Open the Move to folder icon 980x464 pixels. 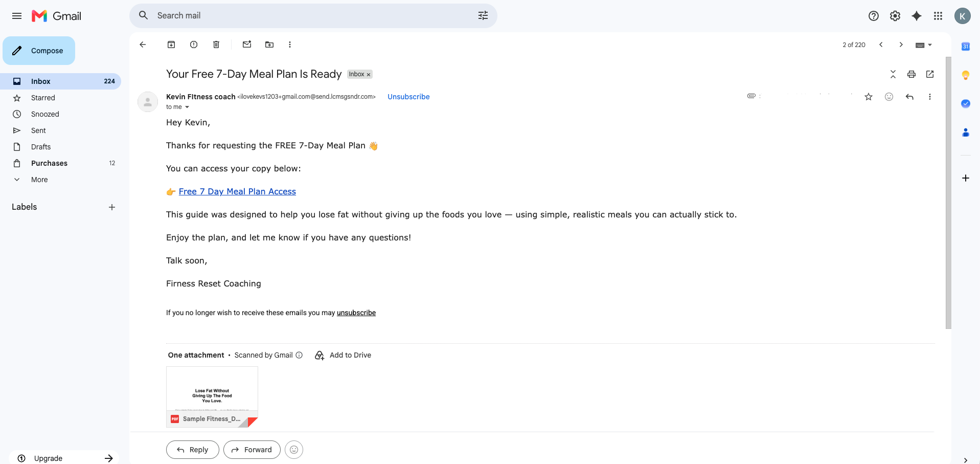[x=269, y=45]
